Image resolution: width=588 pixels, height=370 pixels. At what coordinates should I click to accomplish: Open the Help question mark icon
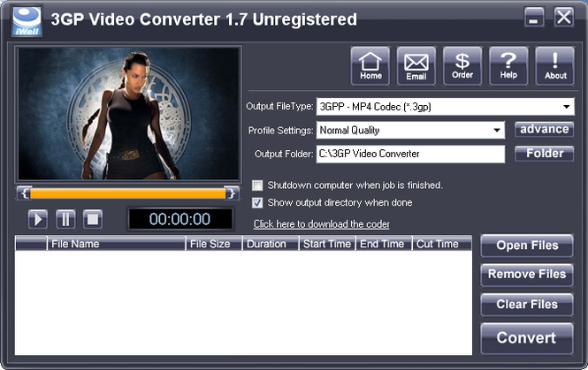click(508, 66)
